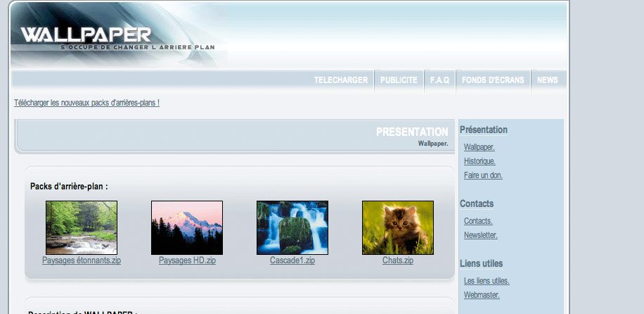Download the Cascade1.zip pack
This screenshot has width=644, height=314.
(x=292, y=260)
